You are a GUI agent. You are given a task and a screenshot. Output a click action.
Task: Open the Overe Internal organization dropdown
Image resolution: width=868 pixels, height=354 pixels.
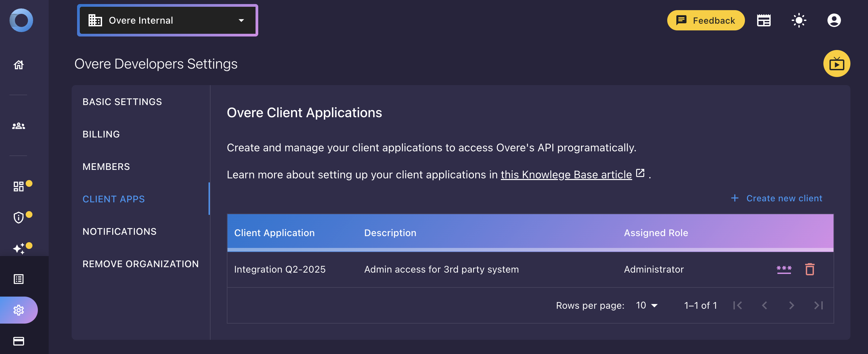168,20
